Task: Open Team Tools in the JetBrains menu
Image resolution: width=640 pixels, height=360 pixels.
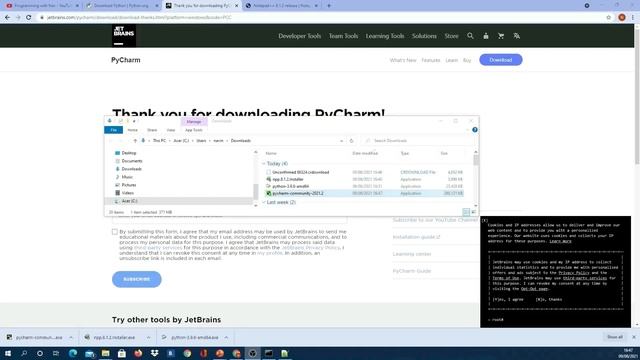Action: point(343,36)
